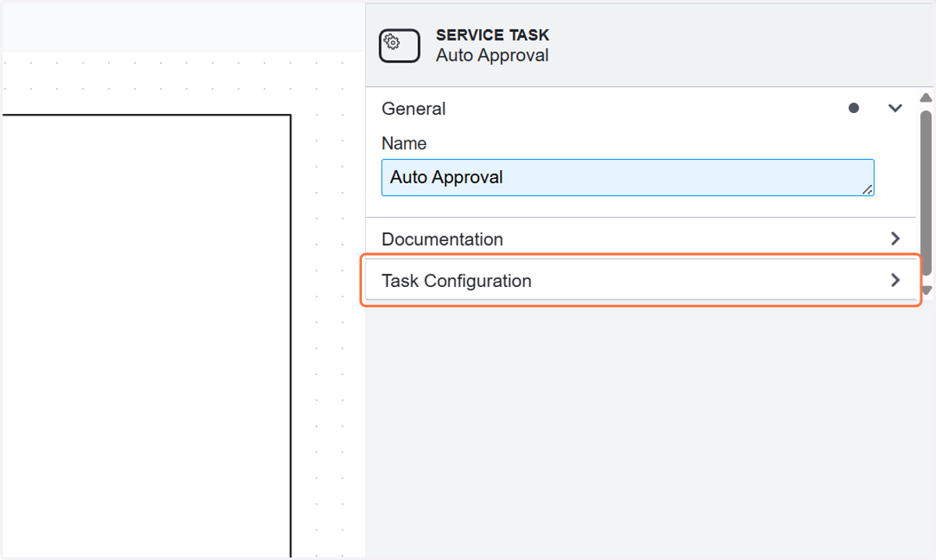Screen dimensions: 936x560
Task: Click the SERVICE TASK header label
Action: 492,35
